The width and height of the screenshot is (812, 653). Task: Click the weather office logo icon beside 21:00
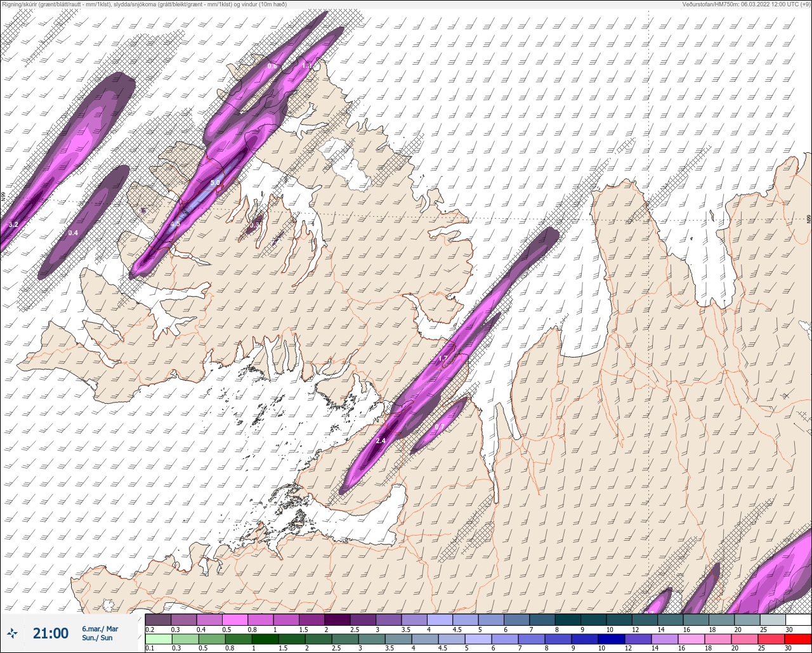13,633
